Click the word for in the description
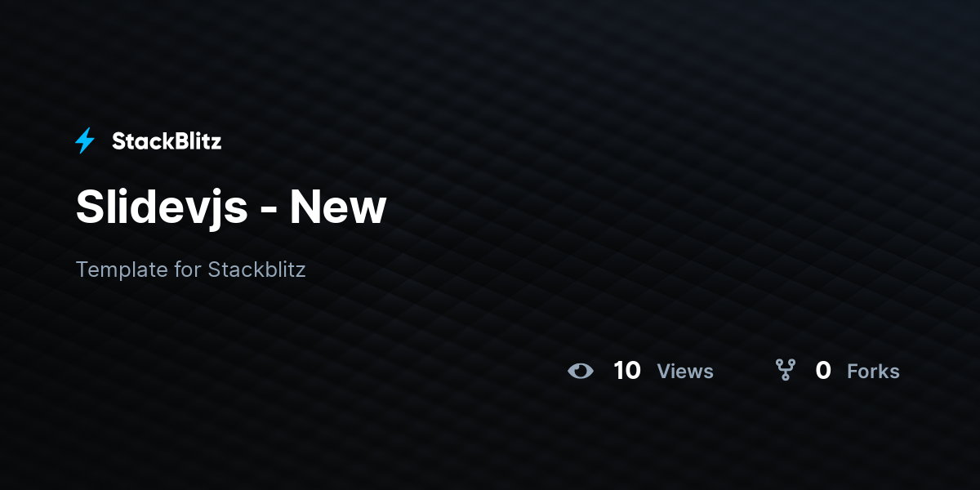The height and width of the screenshot is (490, 980). tap(188, 269)
